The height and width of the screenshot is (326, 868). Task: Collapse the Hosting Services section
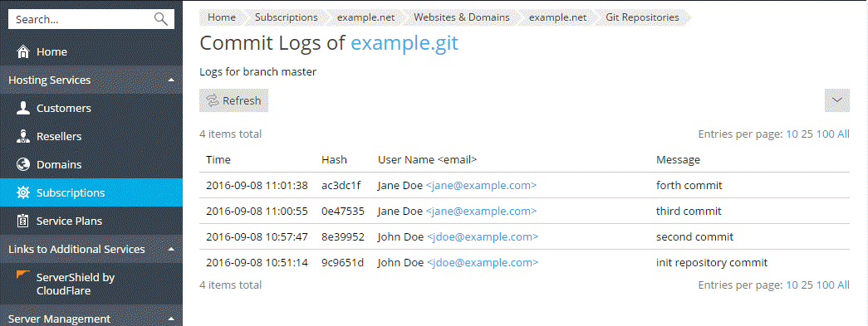click(x=171, y=80)
